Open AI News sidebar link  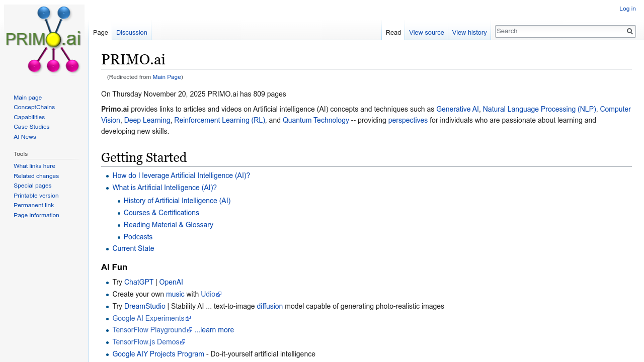(x=25, y=137)
